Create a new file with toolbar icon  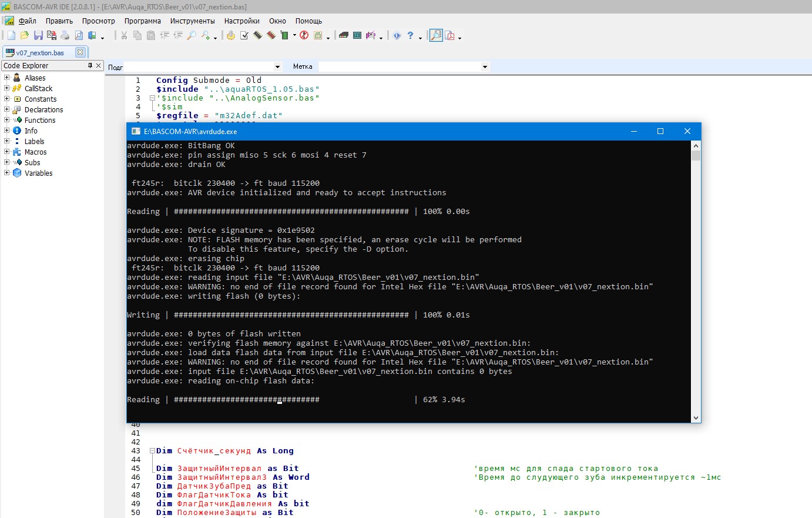[11, 35]
